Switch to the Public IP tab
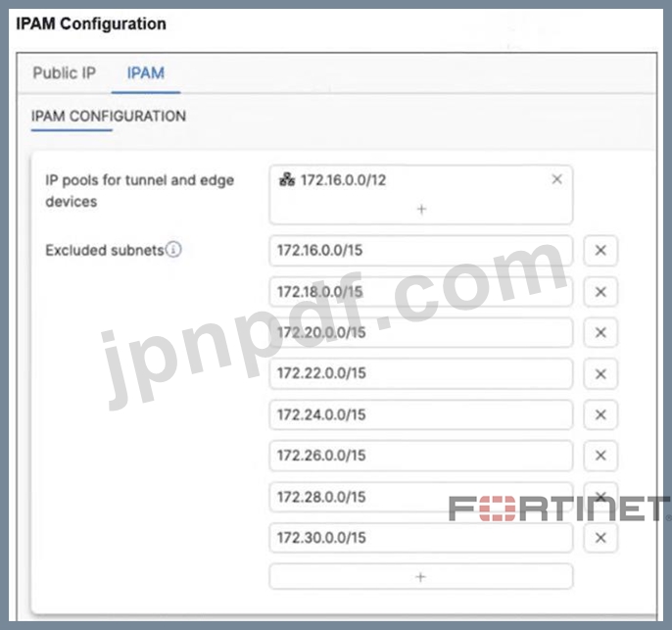 (65, 73)
